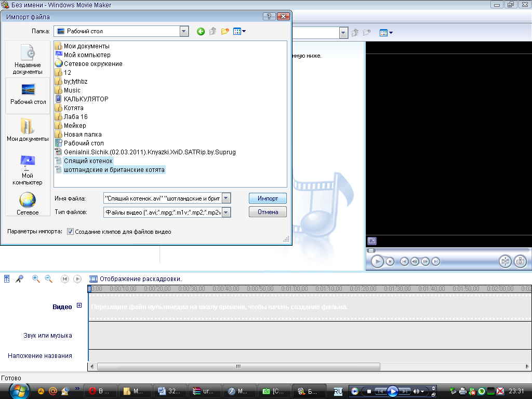Click Play Timeline button
532x399 pixels.
(77, 279)
